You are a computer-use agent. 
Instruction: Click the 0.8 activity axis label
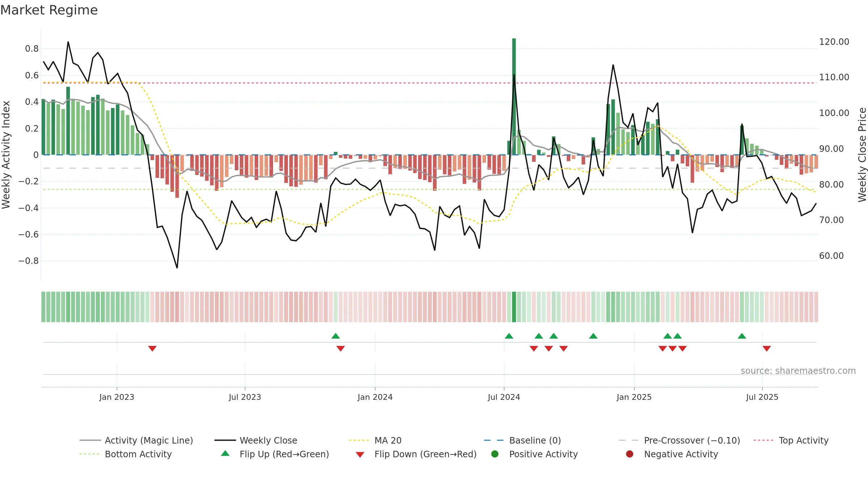(x=32, y=48)
